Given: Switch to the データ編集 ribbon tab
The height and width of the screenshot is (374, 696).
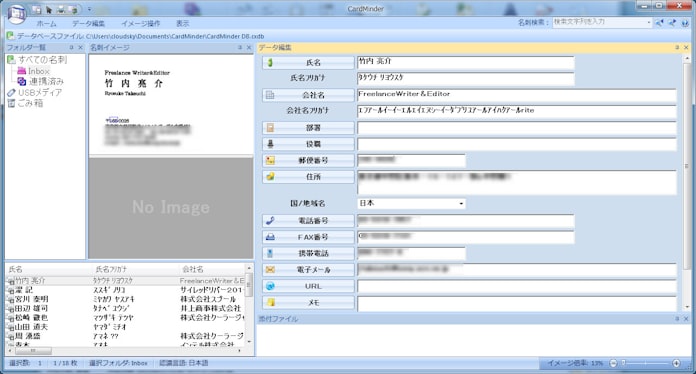Looking at the screenshot, I should [x=88, y=24].
